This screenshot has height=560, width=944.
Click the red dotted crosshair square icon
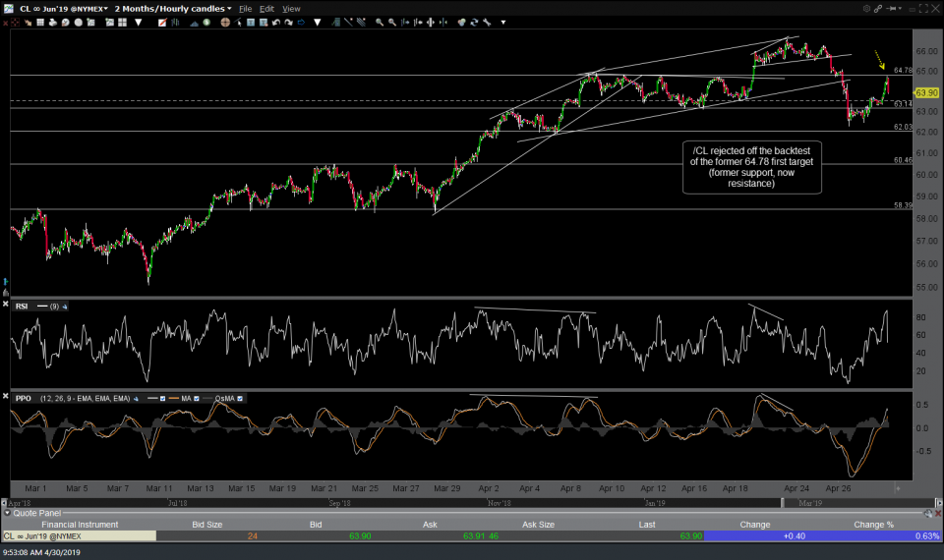point(15,23)
